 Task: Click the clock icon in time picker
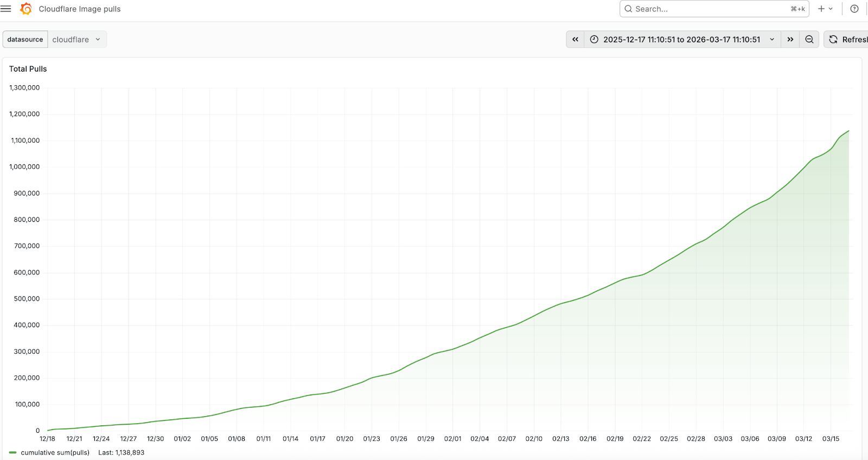click(x=594, y=39)
